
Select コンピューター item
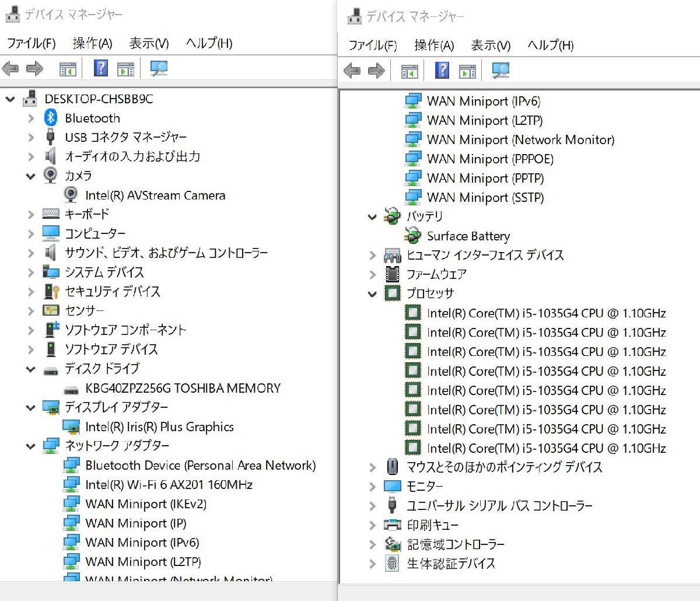pos(95,233)
